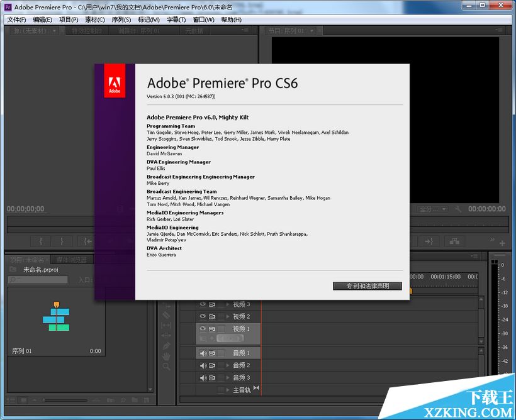Open the 项目(P) menu
This screenshot has height=420, width=516.
click(x=69, y=19)
